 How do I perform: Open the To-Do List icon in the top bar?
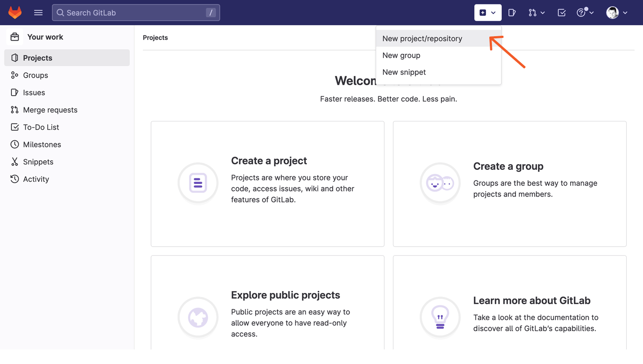pos(561,12)
